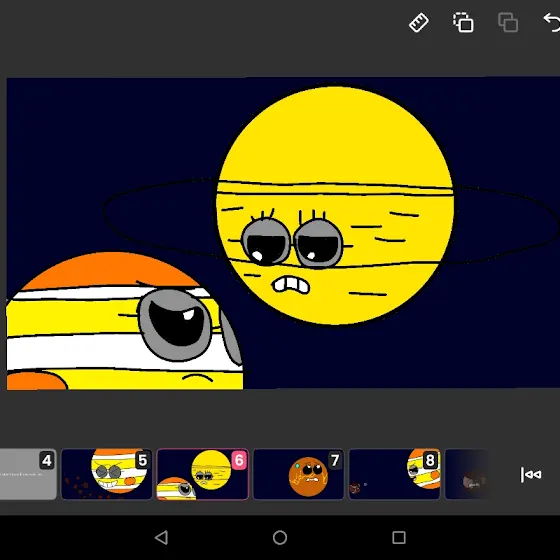Select frame 5 thumbnail
This screenshot has width=560, height=560.
point(106,474)
